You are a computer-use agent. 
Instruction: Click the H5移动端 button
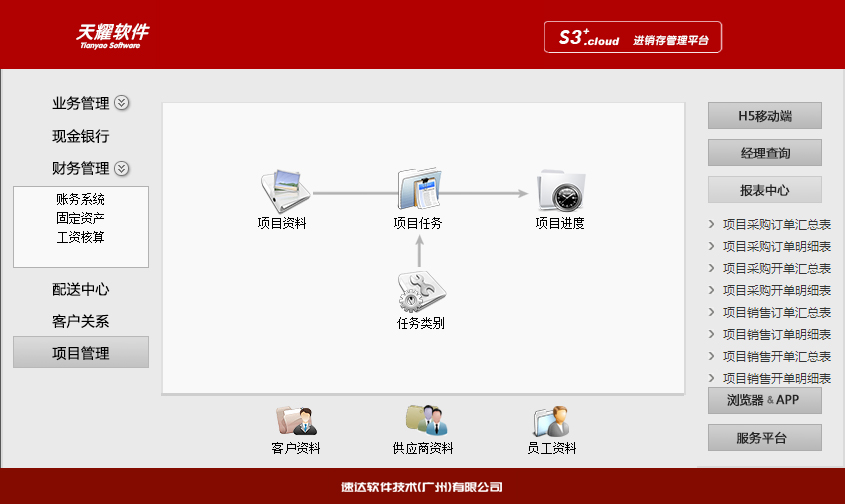pyautogui.click(x=765, y=116)
